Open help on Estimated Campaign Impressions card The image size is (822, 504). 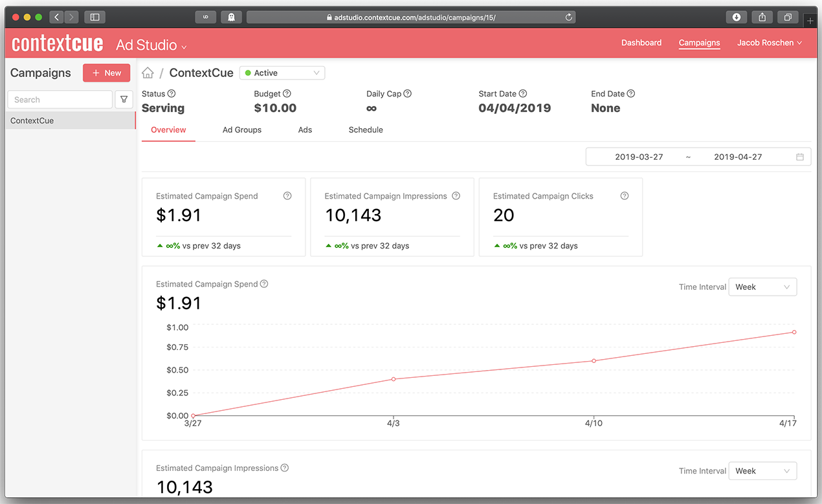[456, 196]
